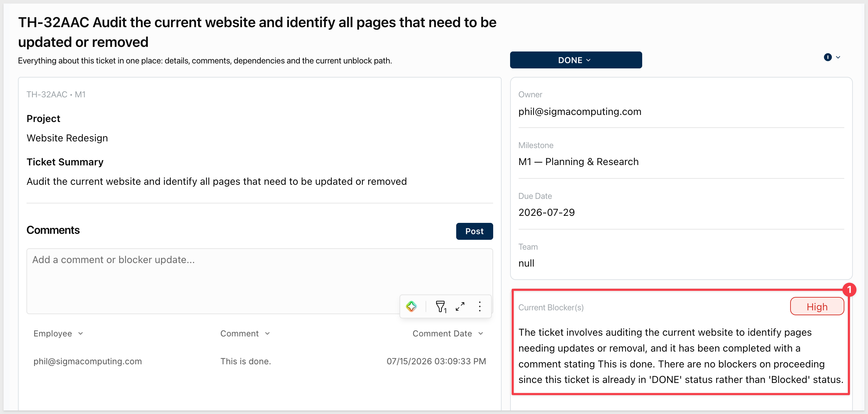Click the ticket title heading TH-32AAC Audit
The width and height of the screenshot is (868, 414).
[x=257, y=32]
